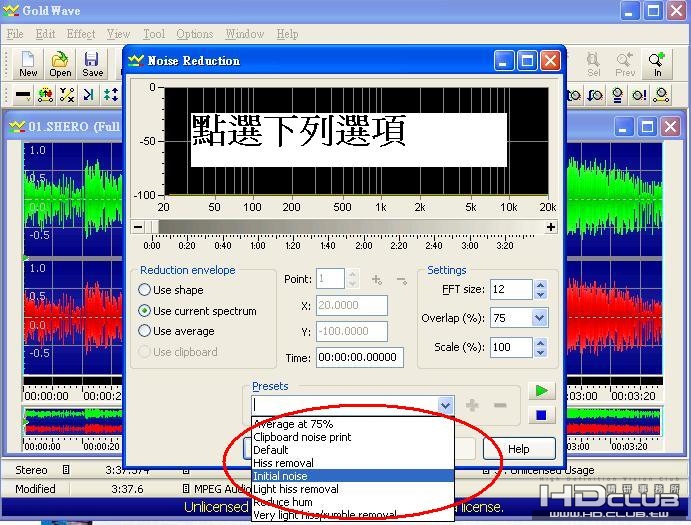Image resolution: width=691 pixels, height=525 pixels.
Task: Choose Reduce hum preset
Action: pos(353,502)
